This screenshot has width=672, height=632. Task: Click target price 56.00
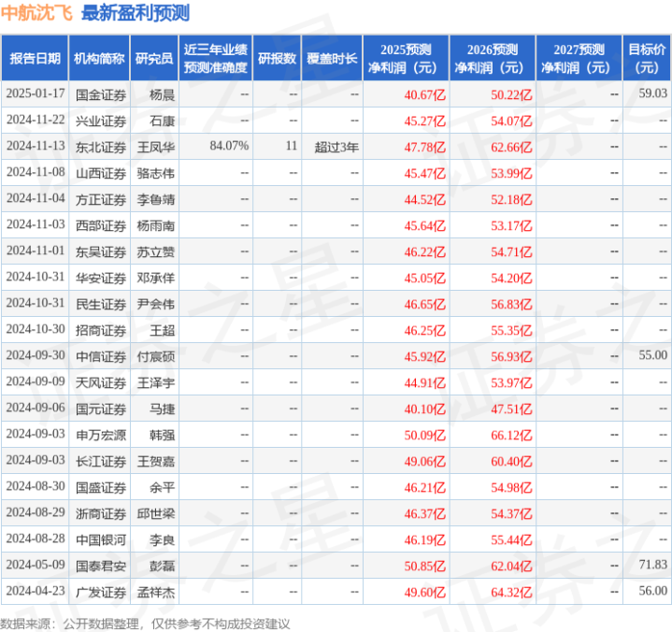(652, 591)
